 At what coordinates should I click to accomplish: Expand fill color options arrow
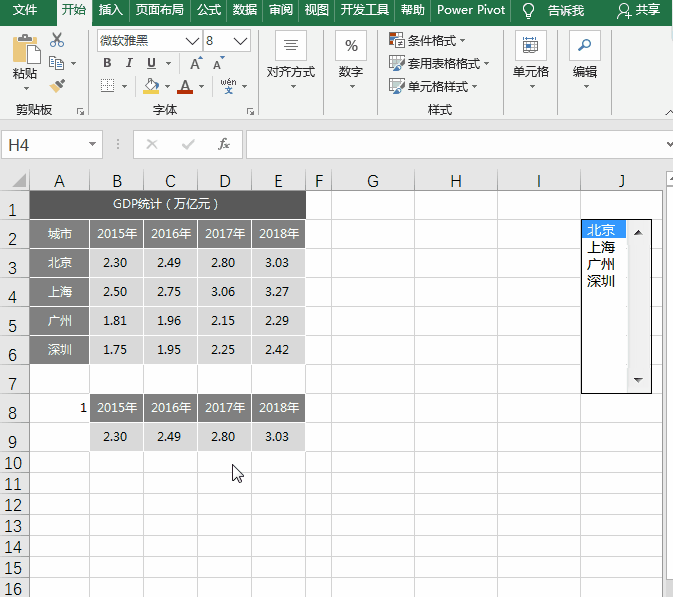click(167, 86)
